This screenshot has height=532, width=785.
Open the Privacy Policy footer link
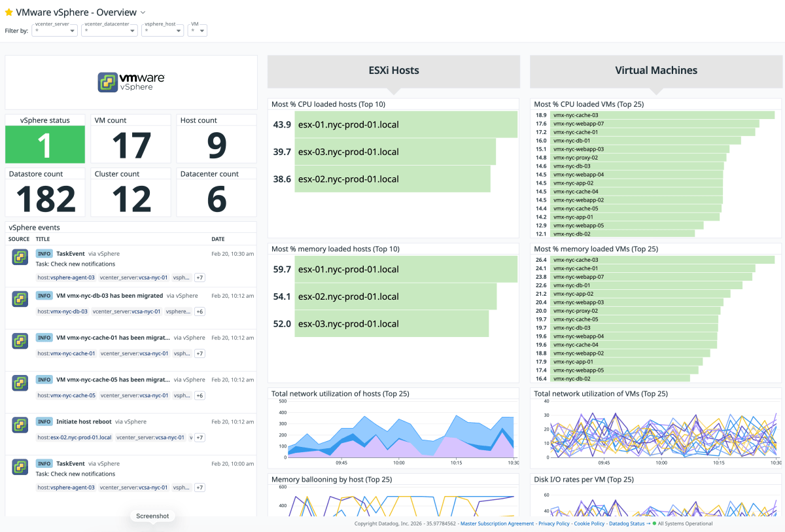(x=554, y=523)
